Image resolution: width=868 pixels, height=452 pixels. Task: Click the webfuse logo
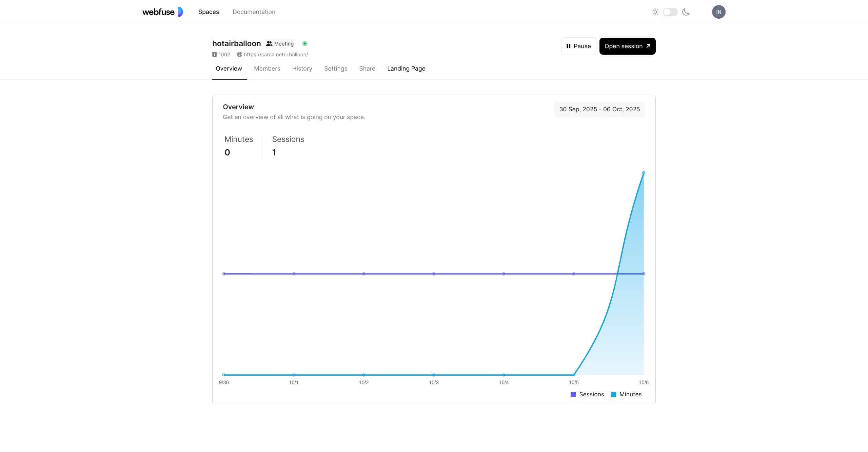(162, 12)
